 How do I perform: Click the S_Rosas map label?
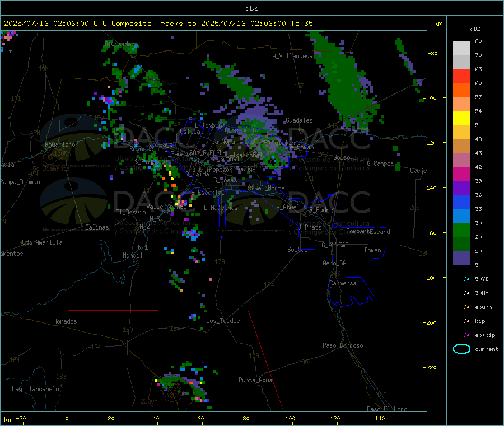(225, 180)
